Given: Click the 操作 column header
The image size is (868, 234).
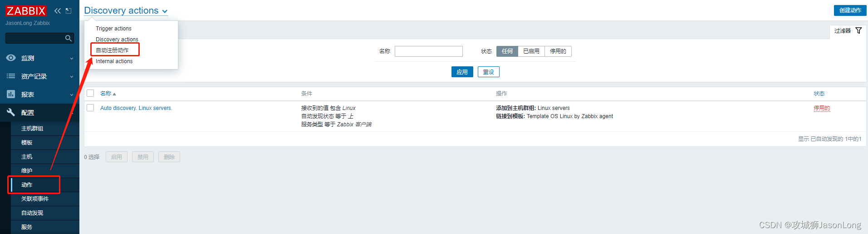Looking at the screenshot, I should 501,94.
